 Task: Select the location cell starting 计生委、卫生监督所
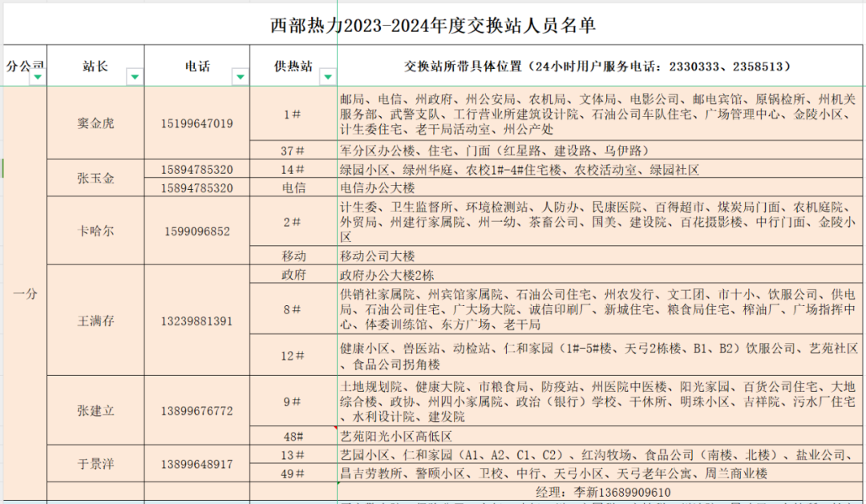[600, 222]
